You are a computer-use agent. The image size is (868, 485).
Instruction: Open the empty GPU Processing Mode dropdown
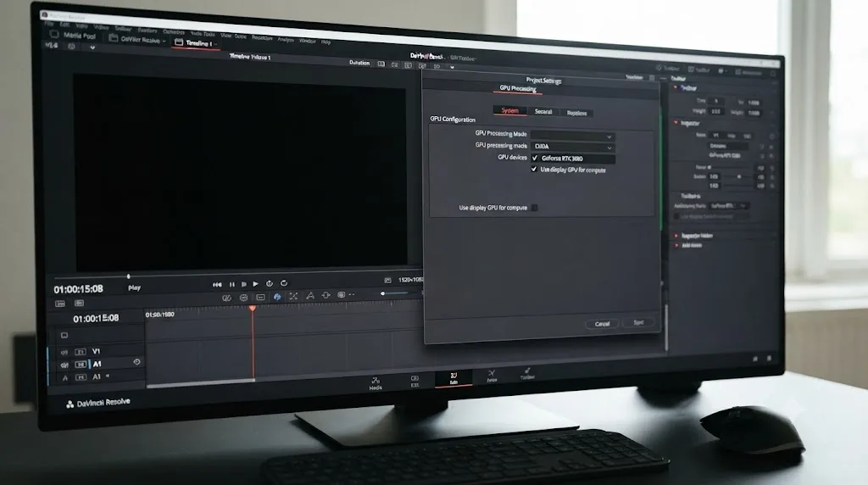(572, 136)
